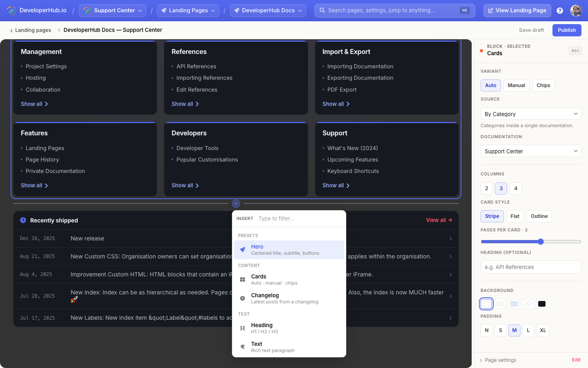Set padding to N
The width and height of the screenshot is (588, 368).
coord(487,330)
